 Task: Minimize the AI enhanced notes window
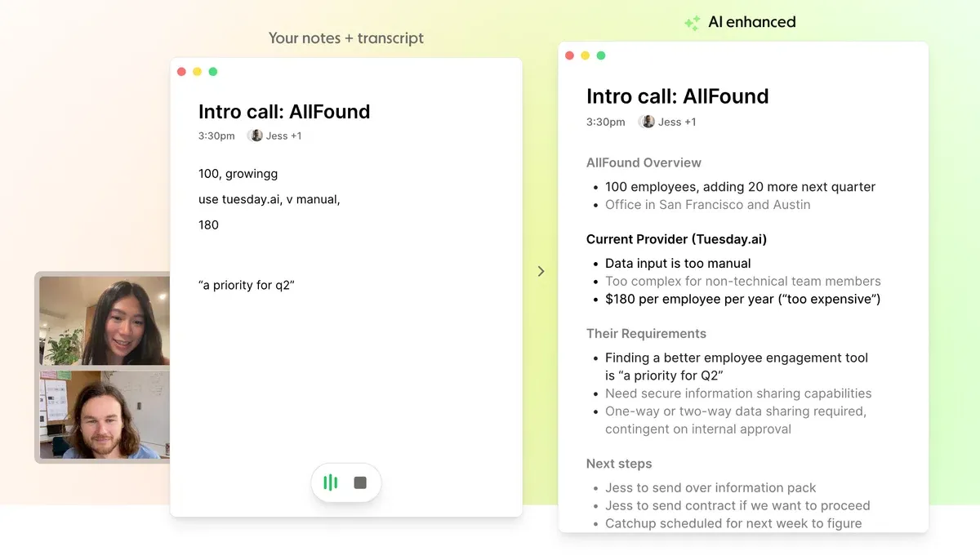[x=585, y=56]
